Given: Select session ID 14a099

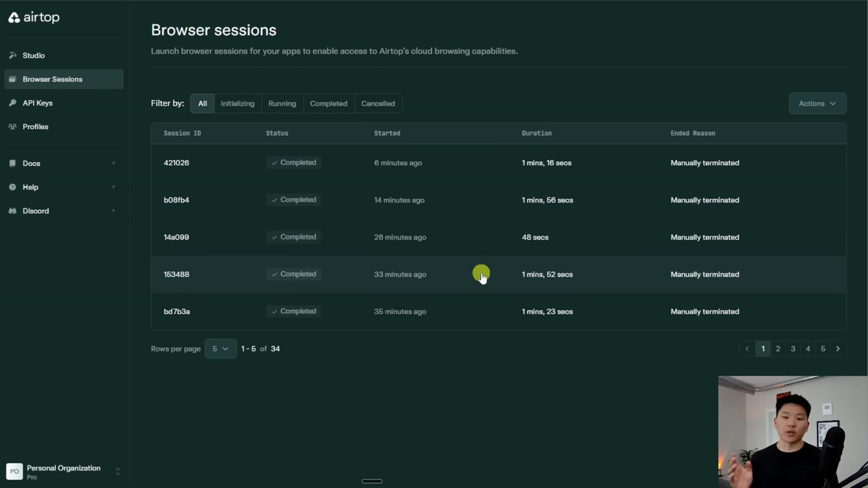Looking at the screenshot, I should click(176, 237).
